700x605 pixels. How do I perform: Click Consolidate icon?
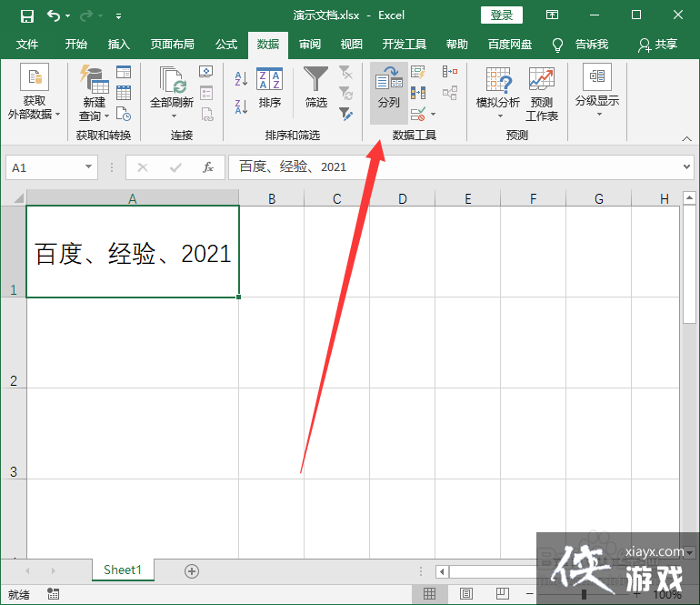click(450, 72)
